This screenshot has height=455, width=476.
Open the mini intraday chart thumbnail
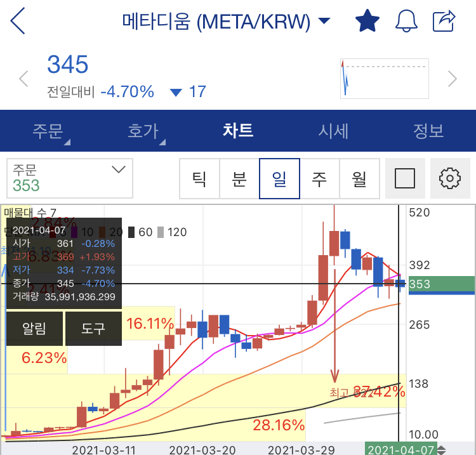point(385,79)
